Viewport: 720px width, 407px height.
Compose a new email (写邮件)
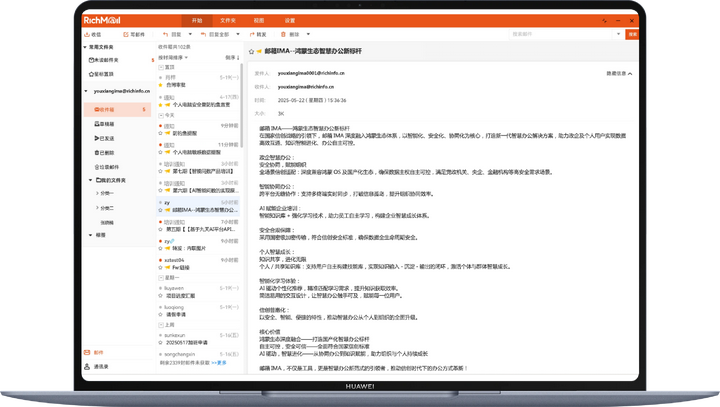pyautogui.click(x=134, y=34)
